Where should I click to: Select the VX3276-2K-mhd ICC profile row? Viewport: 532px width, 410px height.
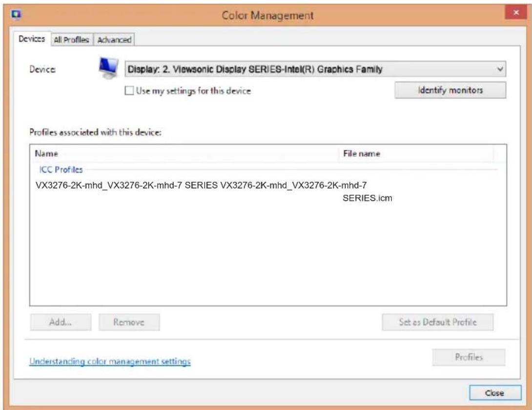[x=214, y=191]
